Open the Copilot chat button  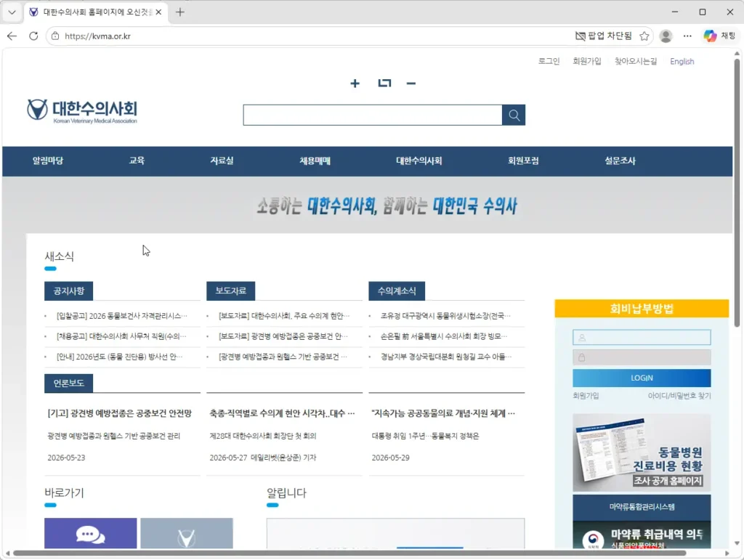(x=719, y=36)
